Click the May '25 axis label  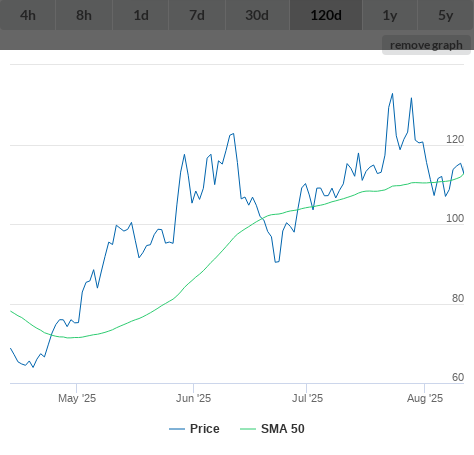click(x=77, y=398)
